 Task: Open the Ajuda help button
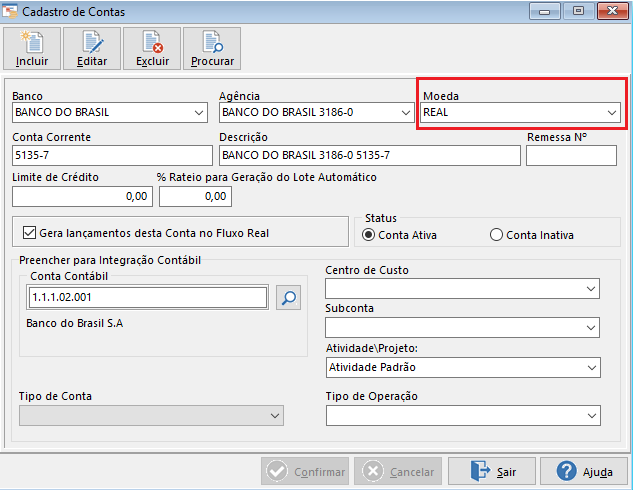[x=584, y=472]
